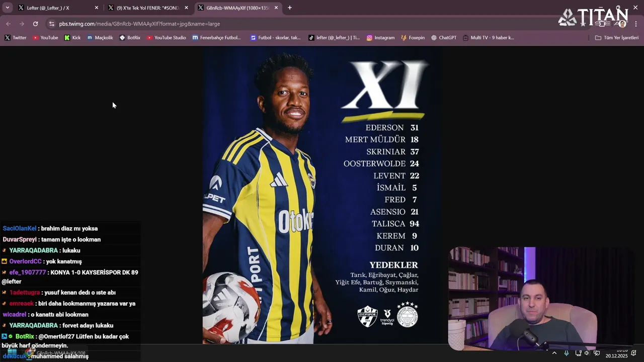Open the Twitter bookmark

[x=15, y=38]
